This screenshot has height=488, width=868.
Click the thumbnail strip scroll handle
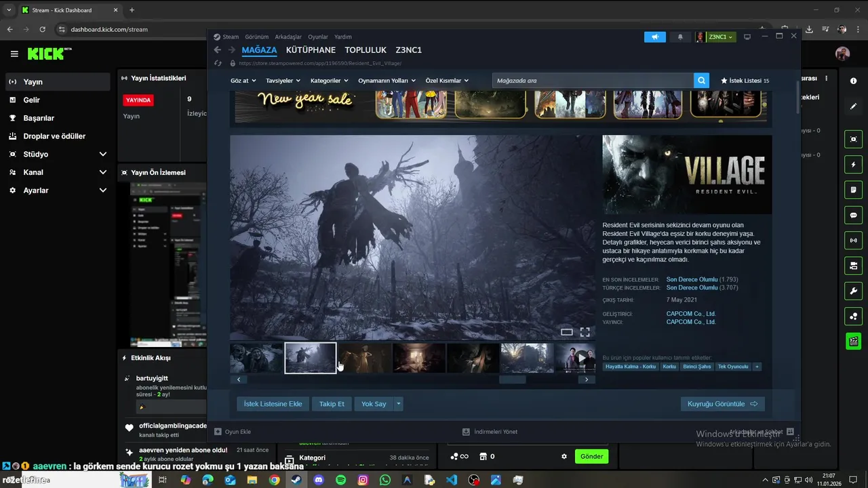tap(513, 380)
